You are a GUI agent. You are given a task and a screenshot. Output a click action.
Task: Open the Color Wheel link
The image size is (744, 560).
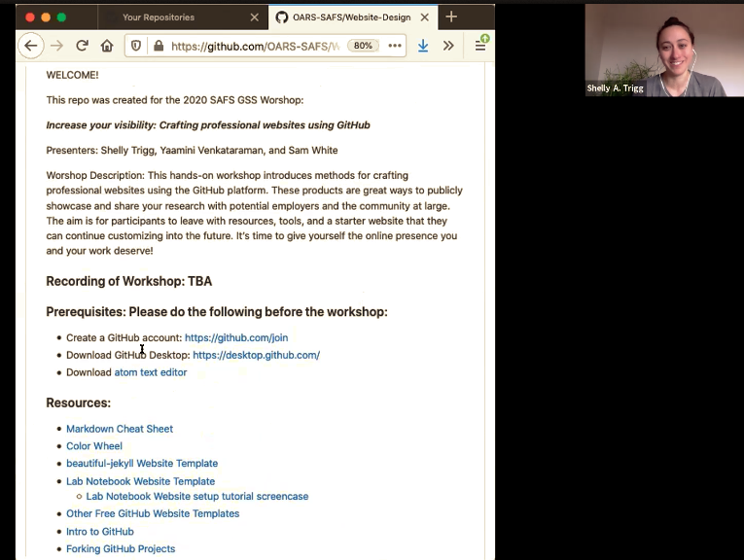pos(94,446)
